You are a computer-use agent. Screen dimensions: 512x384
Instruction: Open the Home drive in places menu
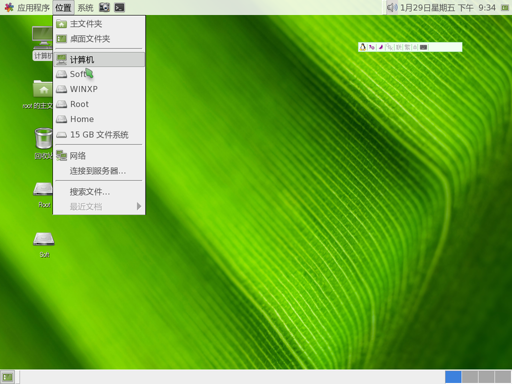99,119
